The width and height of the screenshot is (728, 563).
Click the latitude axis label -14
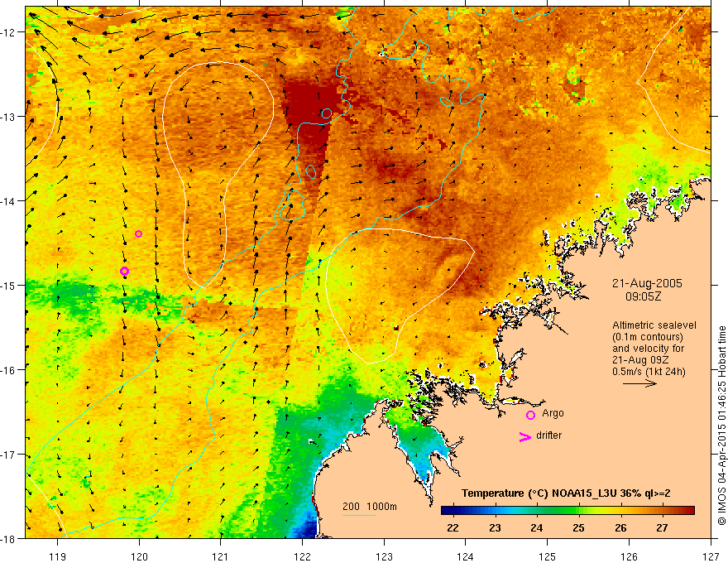pyautogui.click(x=8, y=201)
